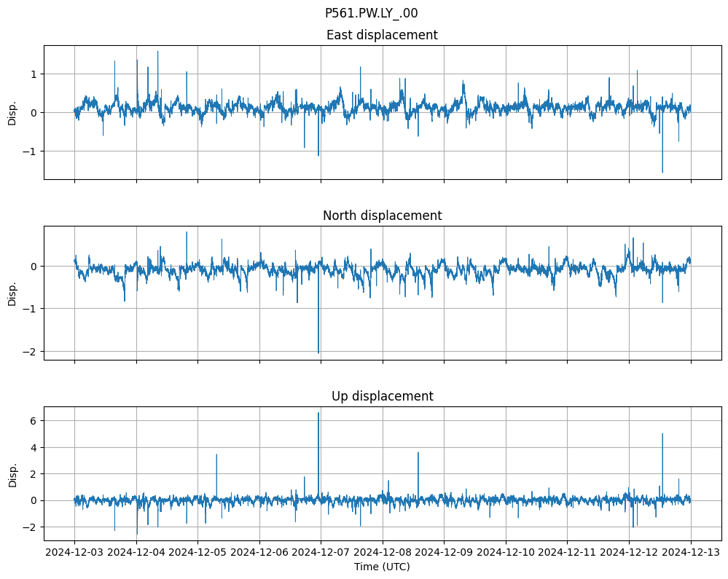Click the 2024-12-13 date tick label
Screen dimensions: 728x579
(691, 553)
